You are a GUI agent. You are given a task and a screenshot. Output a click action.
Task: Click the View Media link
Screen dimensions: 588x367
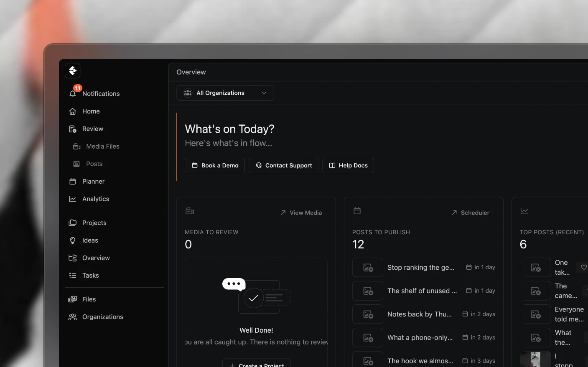pos(301,213)
